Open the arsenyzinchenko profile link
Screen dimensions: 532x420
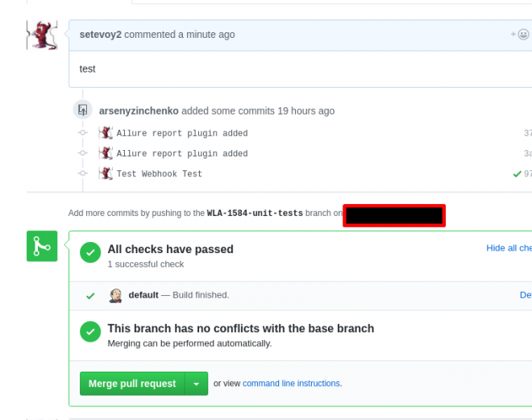[x=139, y=110]
